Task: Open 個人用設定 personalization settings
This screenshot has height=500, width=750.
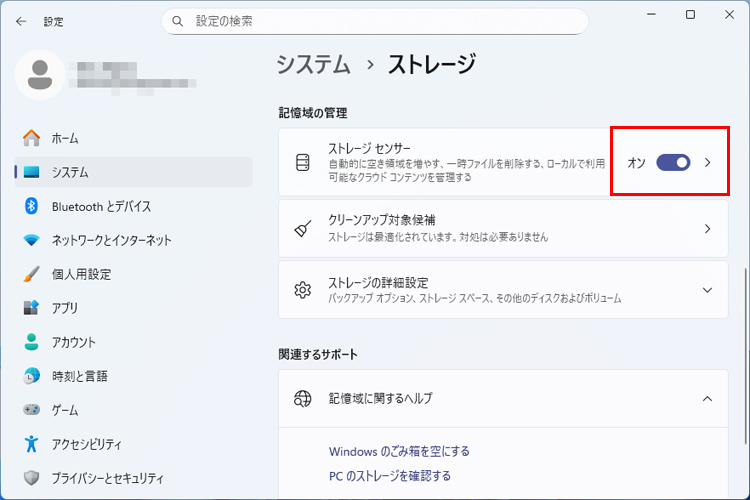Action: 81,274
